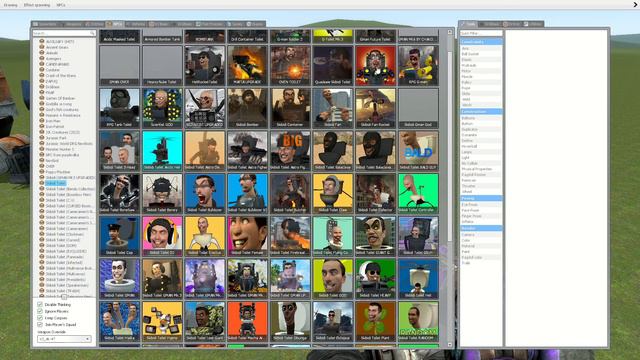This screenshot has width=640, height=360.
Task: Open the Weapon Override dropdown
Action: [x=64, y=339]
